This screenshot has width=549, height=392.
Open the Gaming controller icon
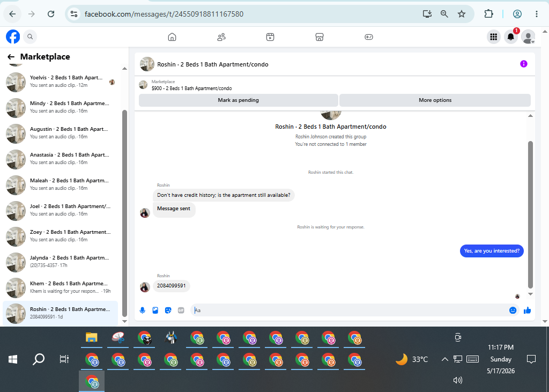pyautogui.click(x=369, y=37)
